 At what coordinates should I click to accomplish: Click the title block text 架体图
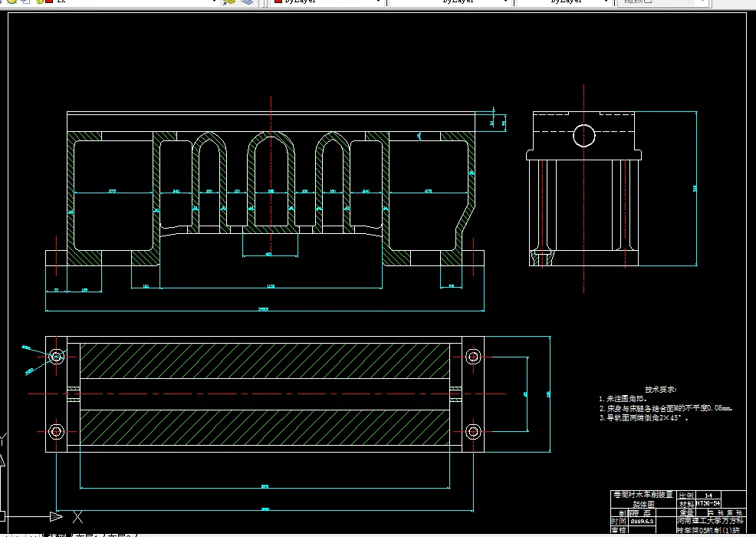coord(643,504)
